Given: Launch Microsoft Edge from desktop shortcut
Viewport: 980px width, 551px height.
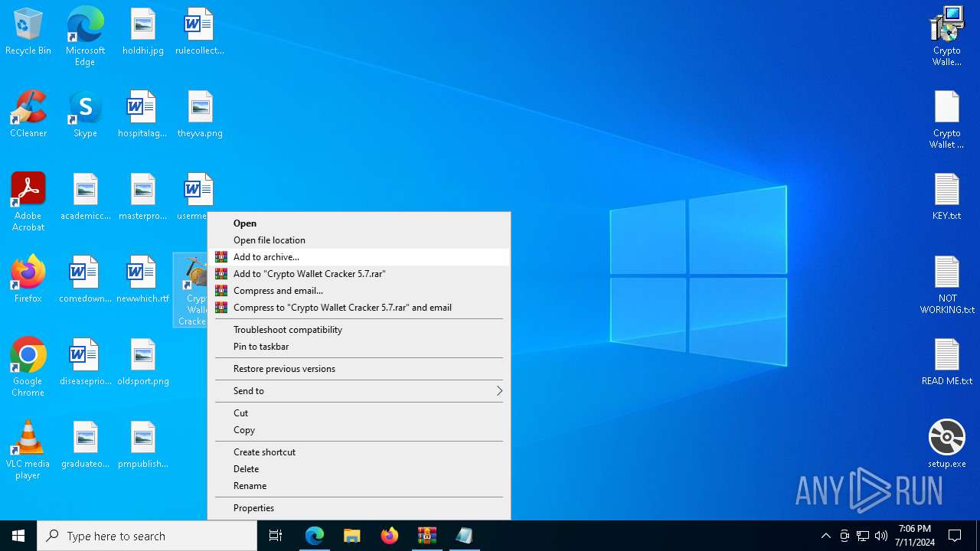Looking at the screenshot, I should pos(85,36).
